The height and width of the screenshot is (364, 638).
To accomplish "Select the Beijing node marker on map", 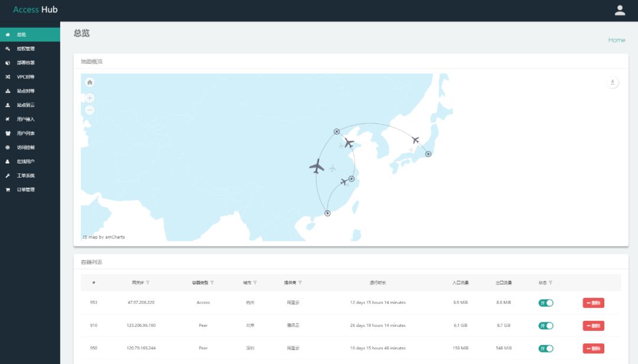I will 337,132.
